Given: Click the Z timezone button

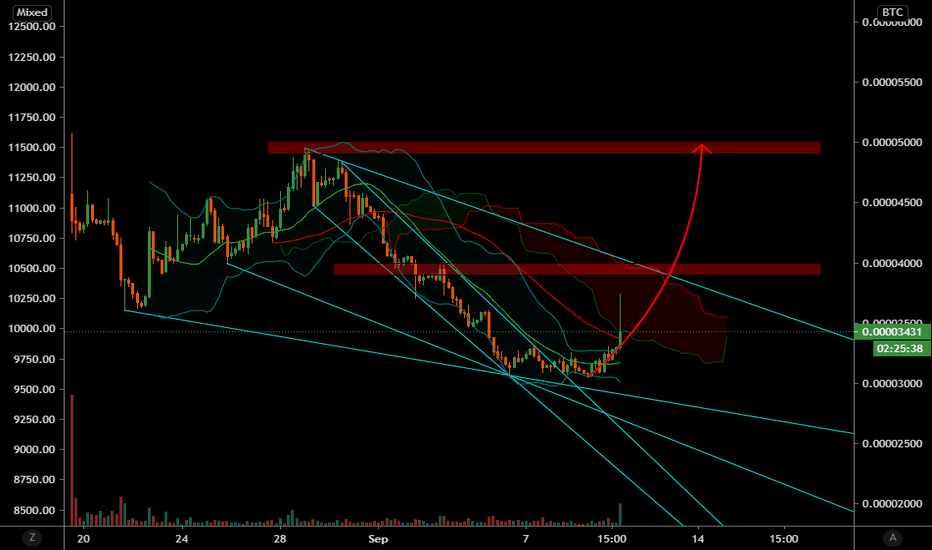Looking at the screenshot, I should pos(32,538).
